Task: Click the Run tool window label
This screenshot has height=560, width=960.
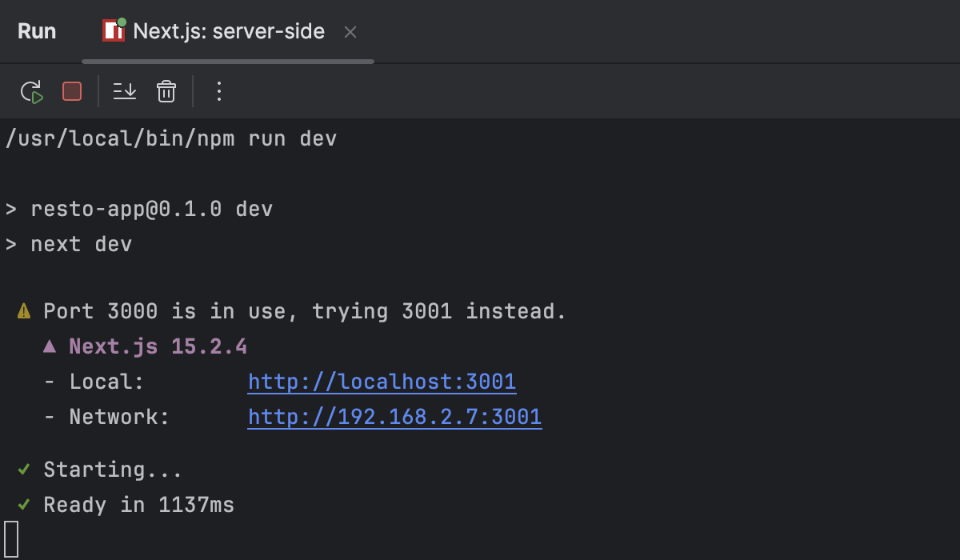Action: tap(37, 30)
